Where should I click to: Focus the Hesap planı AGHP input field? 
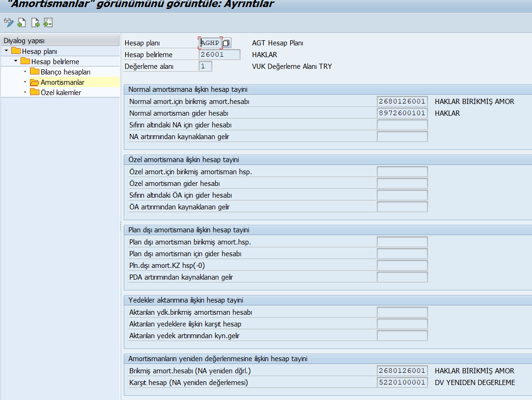pos(210,43)
